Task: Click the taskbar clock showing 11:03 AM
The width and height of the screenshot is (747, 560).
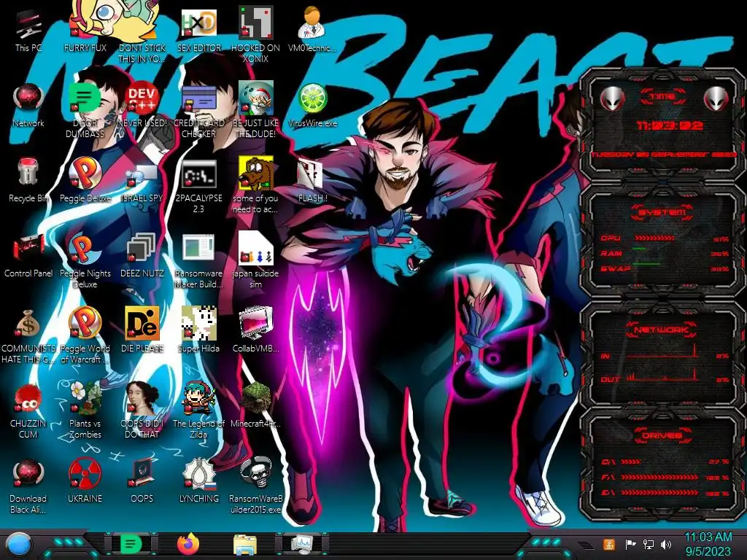Action: [708, 544]
